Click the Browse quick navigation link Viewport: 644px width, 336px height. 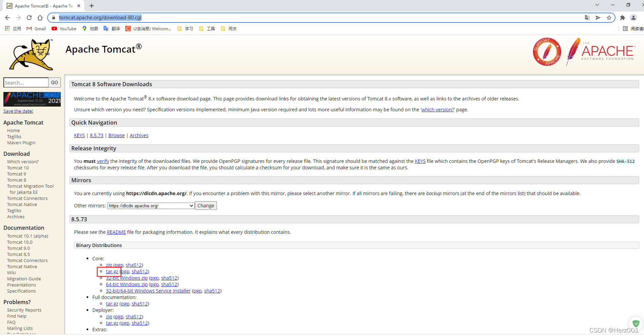[116, 135]
